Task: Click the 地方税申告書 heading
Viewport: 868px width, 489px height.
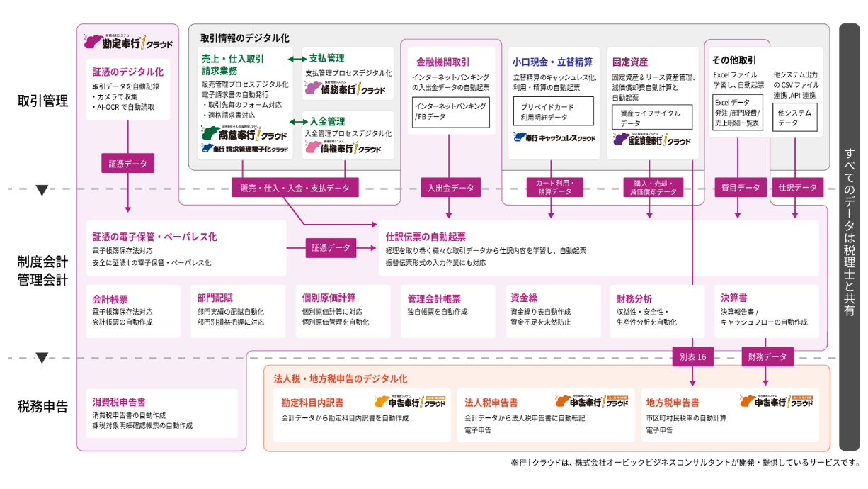Action: (x=673, y=403)
